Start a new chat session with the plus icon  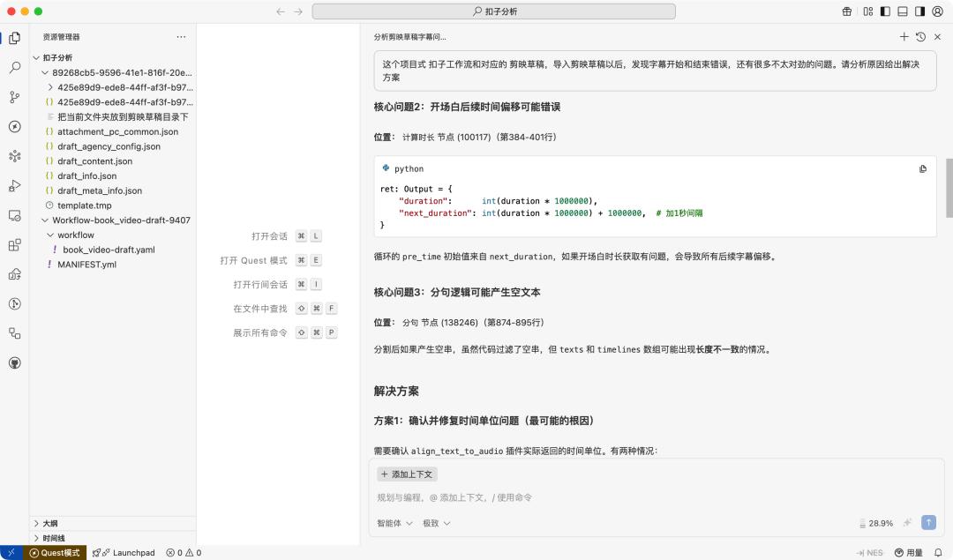(904, 37)
